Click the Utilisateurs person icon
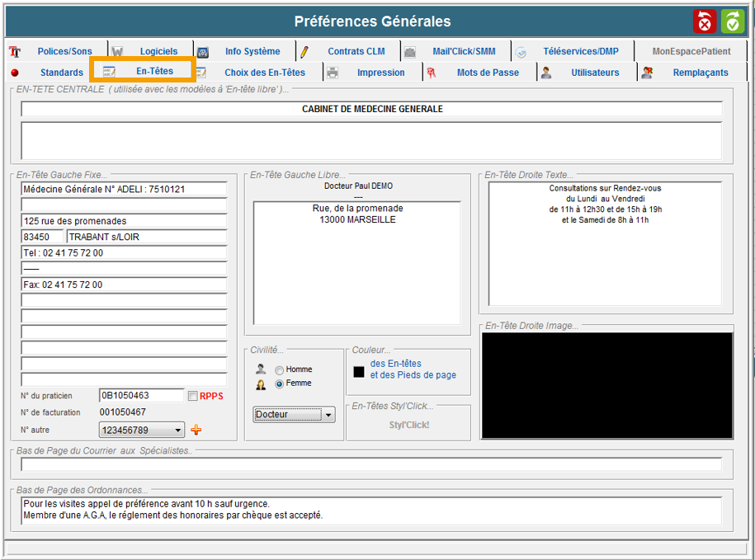 (x=546, y=73)
